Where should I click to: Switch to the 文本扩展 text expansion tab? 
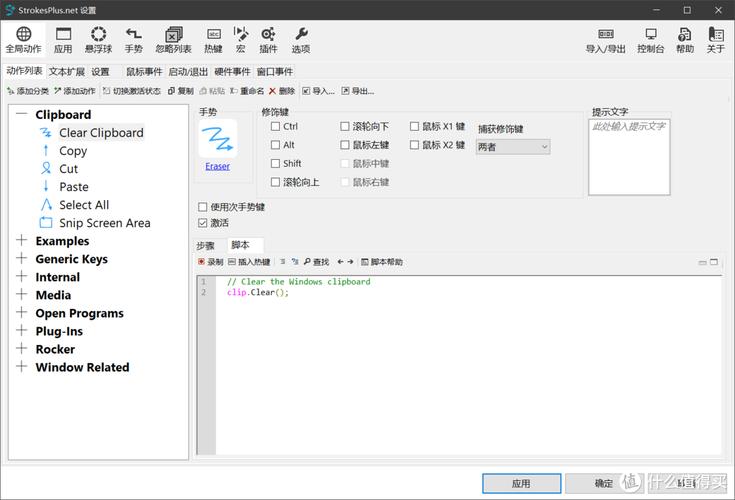[67, 72]
